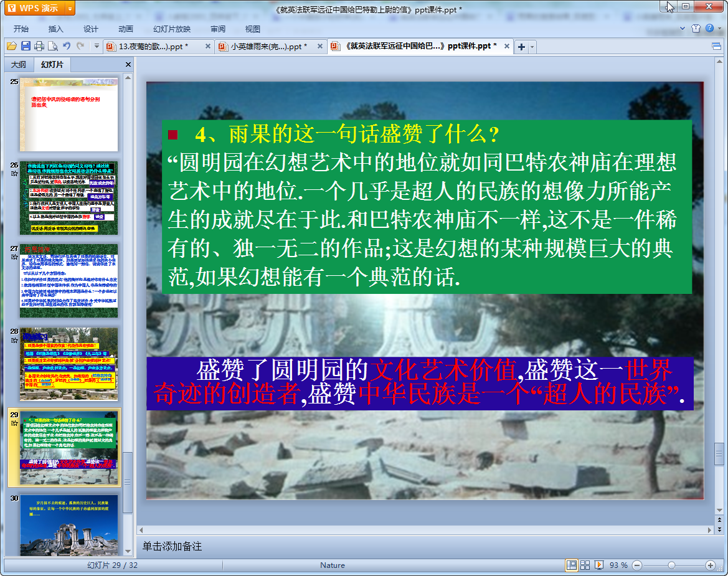Go to the next slide with the double-down arrow
The width and height of the screenshot is (728, 576).
[719, 529]
